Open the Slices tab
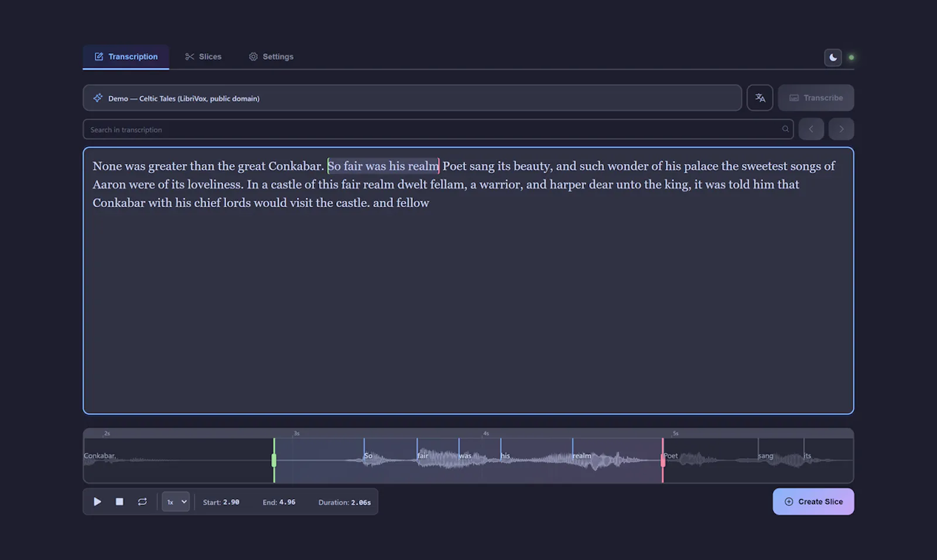This screenshot has width=937, height=560. click(203, 57)
